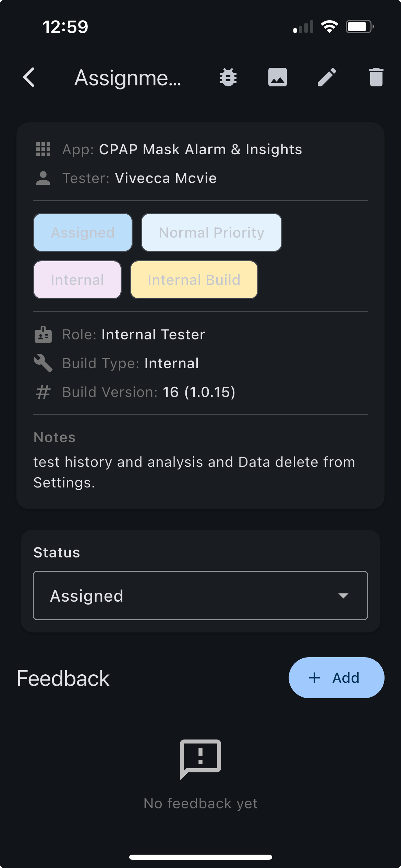Viewport: 401px width, 868px height.
Task: Tap the yellow Internal Build color chip
Action: pyautogui.click(x=194, y=280)
